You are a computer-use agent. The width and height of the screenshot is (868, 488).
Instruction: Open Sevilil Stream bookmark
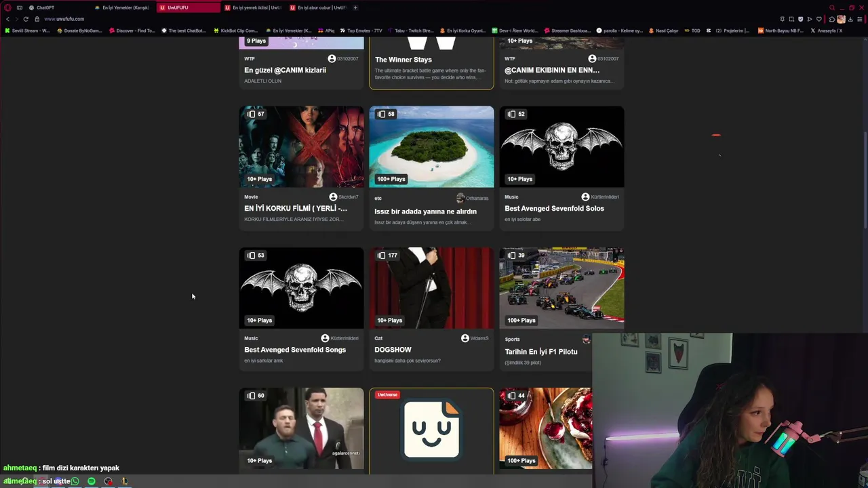tap(28, 30)
